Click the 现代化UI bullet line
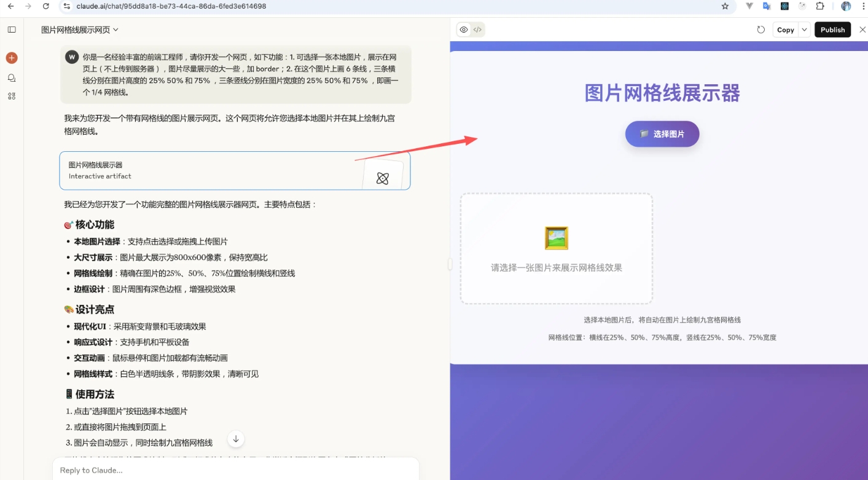868x480 pixels. click(x=140, y=326)
